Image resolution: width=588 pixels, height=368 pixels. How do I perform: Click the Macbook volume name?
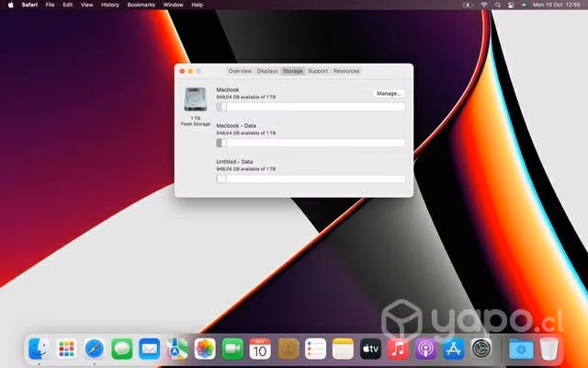[x=228, y=90]
